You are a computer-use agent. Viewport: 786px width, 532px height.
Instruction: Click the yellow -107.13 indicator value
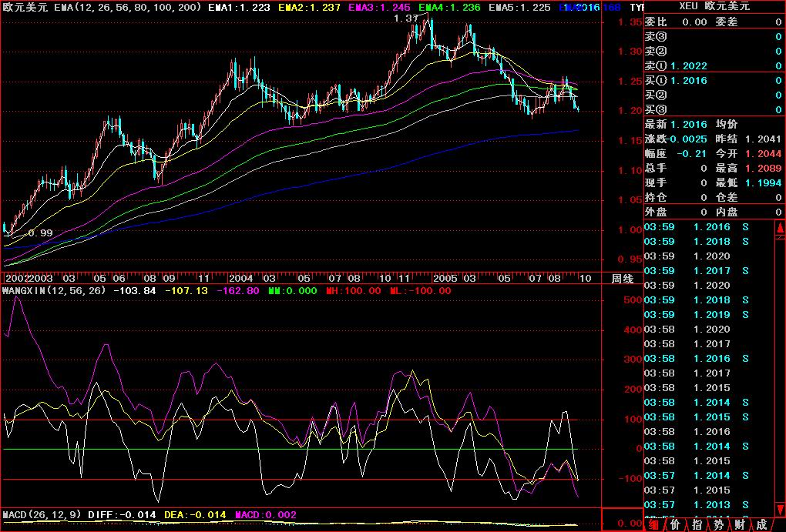(186, 290)
